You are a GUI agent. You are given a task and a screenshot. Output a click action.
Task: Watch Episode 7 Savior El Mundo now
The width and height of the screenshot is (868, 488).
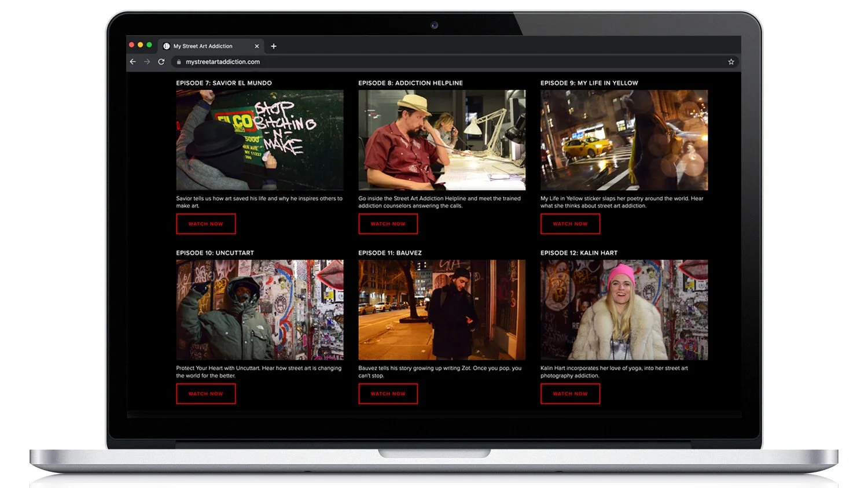pos(206,224)
